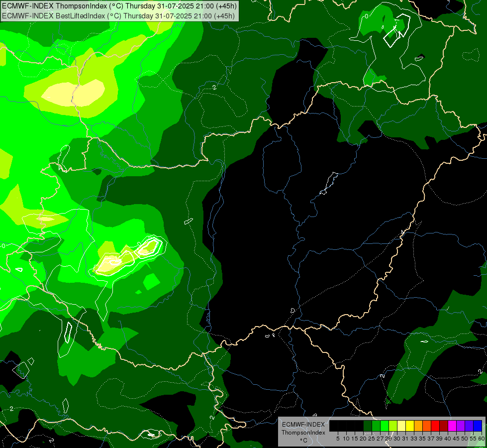Click the legend tick value '40'

(448, 439)
